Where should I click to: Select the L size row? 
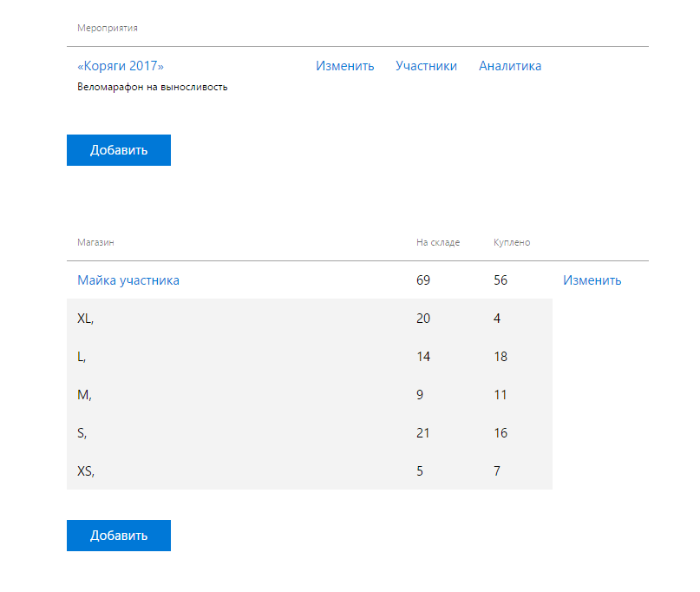(x=310, y=357)
